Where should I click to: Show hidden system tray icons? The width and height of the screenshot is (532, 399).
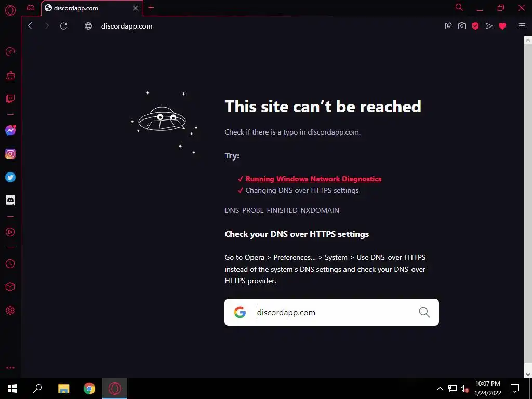[x=440, y=389]
